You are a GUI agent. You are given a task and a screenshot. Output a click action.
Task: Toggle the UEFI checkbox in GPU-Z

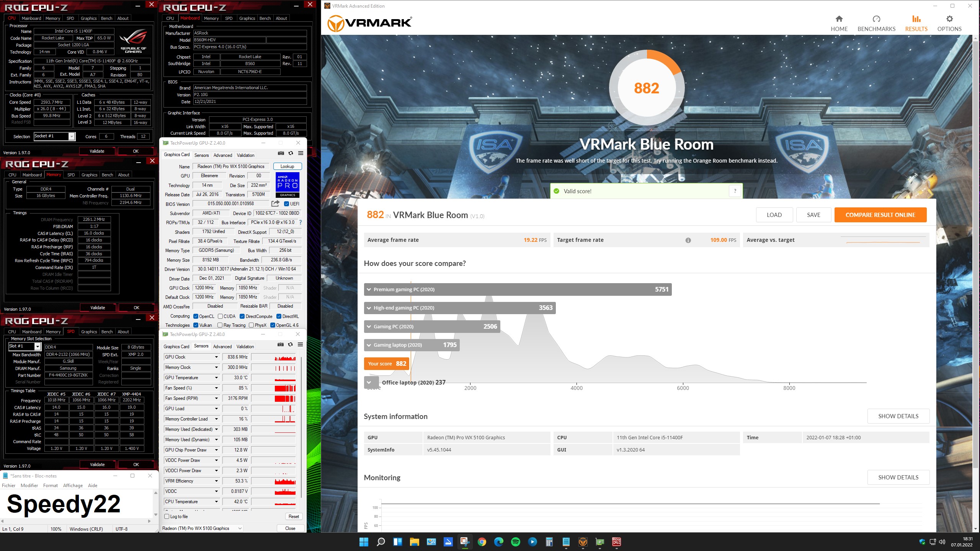coord(286,204)
